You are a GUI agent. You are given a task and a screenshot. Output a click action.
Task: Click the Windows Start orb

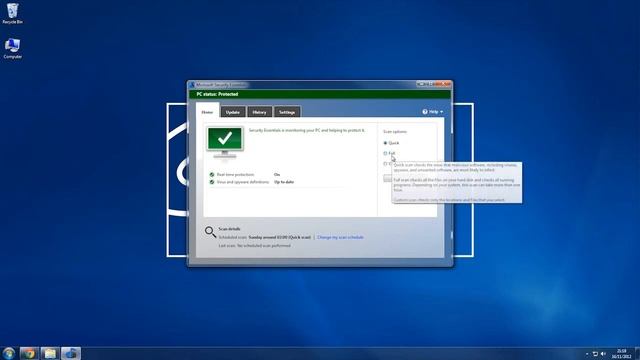(x=9, y=353)
